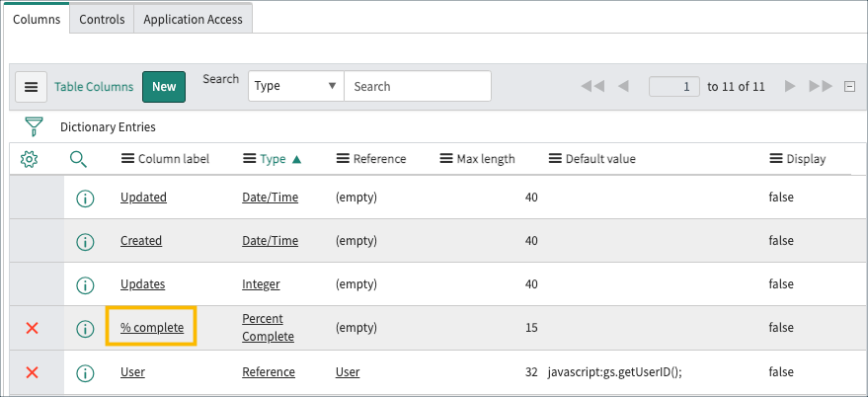Open the list hamburger menu button
This screenshot has height=397, width=868.
31,87
